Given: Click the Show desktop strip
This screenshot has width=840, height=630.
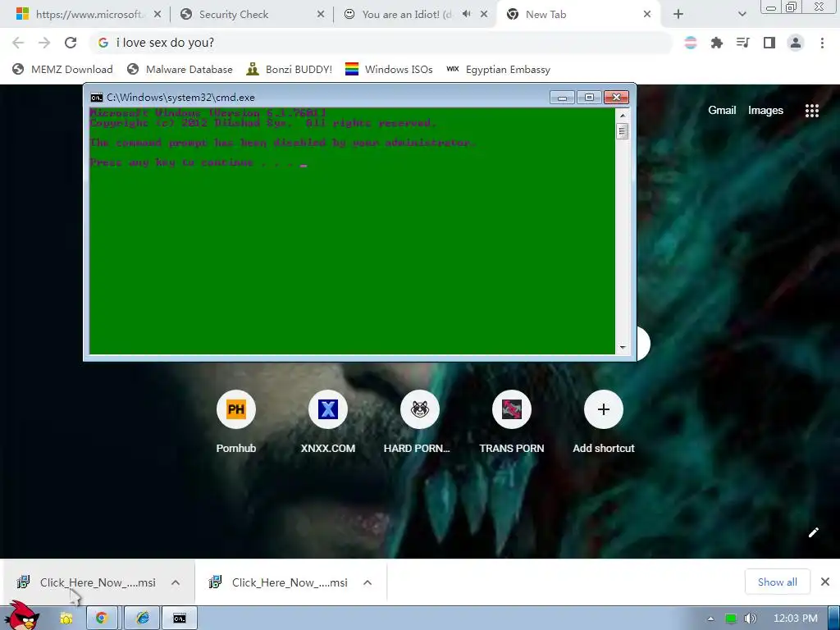Looking at the screenshot, I should (834, 619).
